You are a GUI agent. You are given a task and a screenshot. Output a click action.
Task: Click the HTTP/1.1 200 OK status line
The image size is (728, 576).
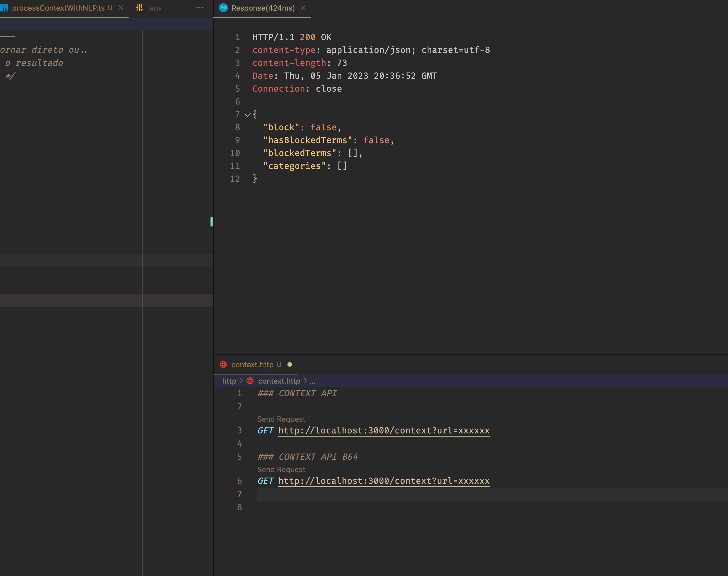(x=292, y=37)
